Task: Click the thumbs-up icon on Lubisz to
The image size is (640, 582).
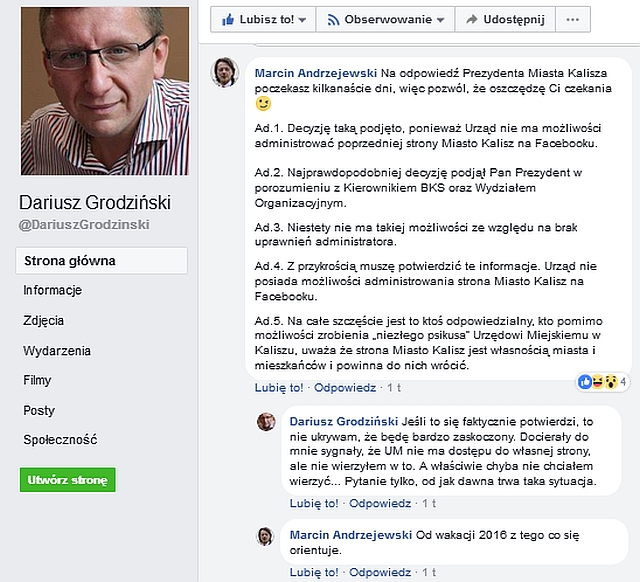Action: click(x=228, y=20)
